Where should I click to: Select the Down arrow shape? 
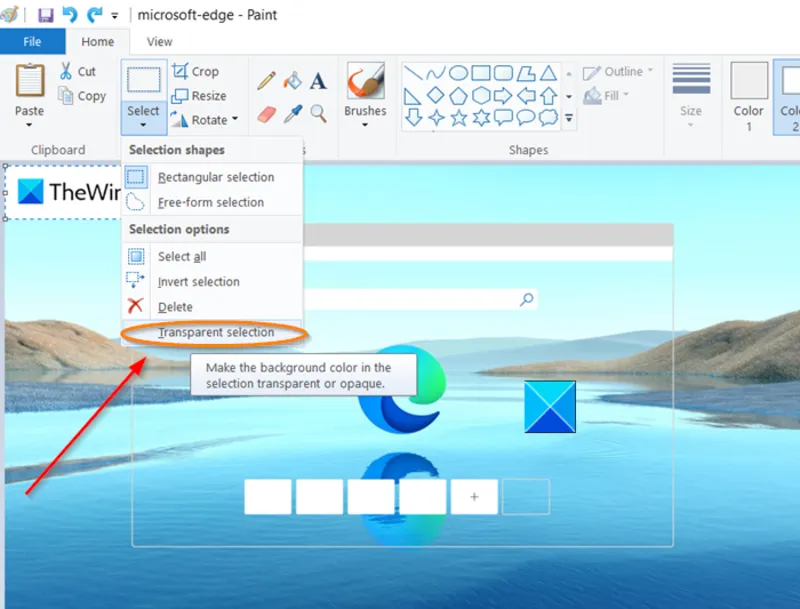pos(413,118)
